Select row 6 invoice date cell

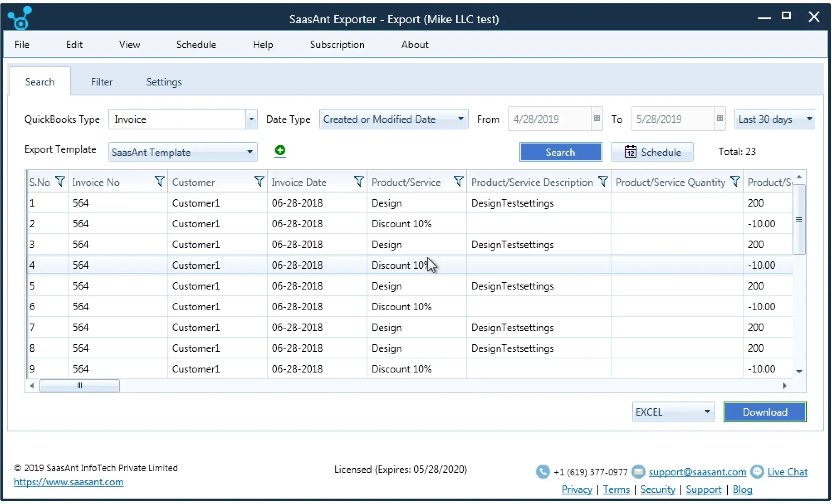click(x=317, y=307)
